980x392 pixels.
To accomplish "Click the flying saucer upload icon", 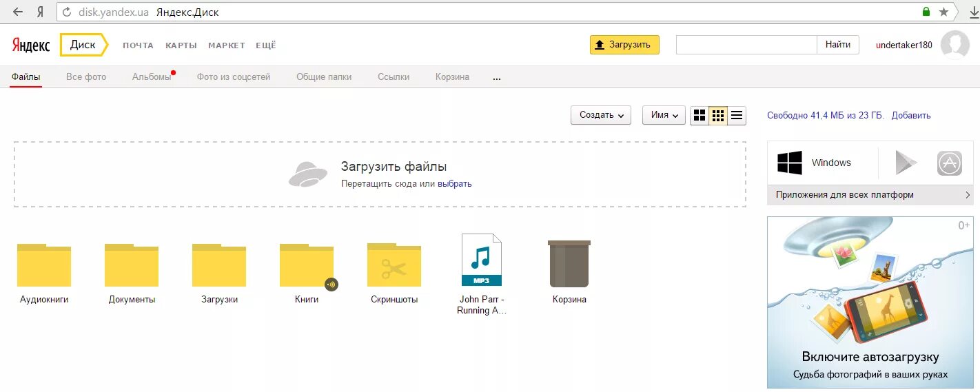I will point(308,174).
